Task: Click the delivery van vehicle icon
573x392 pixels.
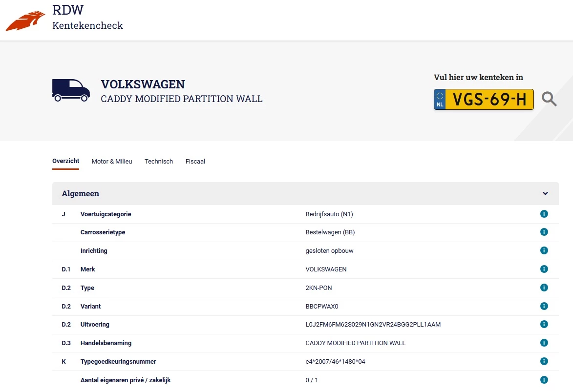Action: click(71, 90)
